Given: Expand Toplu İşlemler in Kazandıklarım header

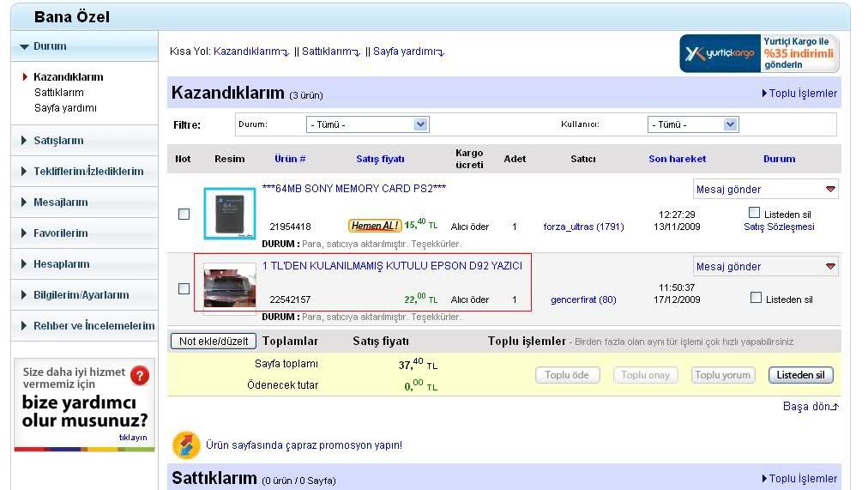Looking at the screenshot, I should (x=799, y=94).
